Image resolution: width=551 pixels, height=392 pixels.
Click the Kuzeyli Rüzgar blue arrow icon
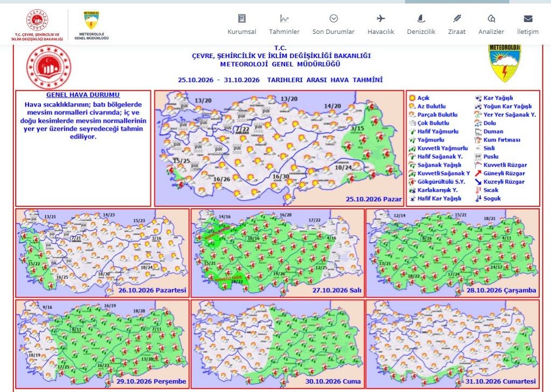point(478,182)
